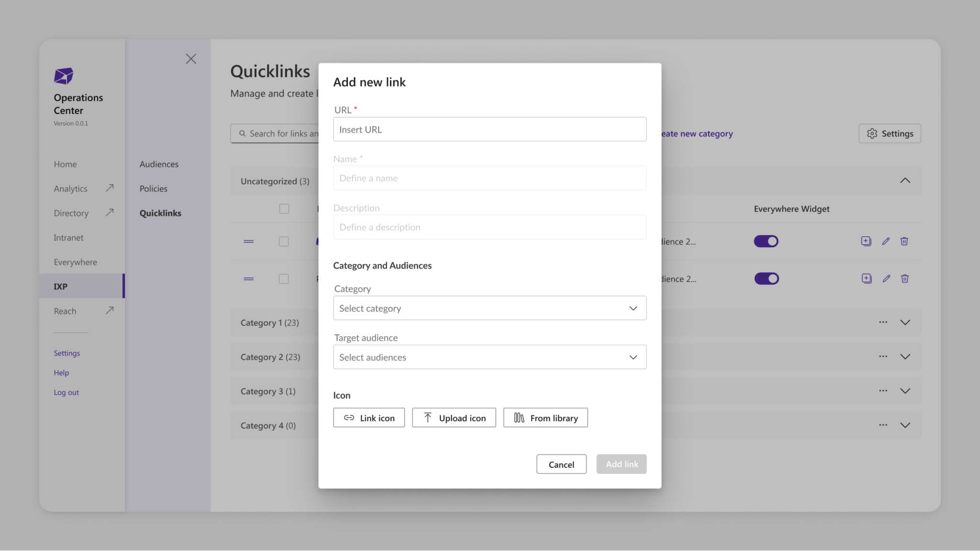Click the delete trash icon on first row
980x551 pixels.
coord(904,242)
